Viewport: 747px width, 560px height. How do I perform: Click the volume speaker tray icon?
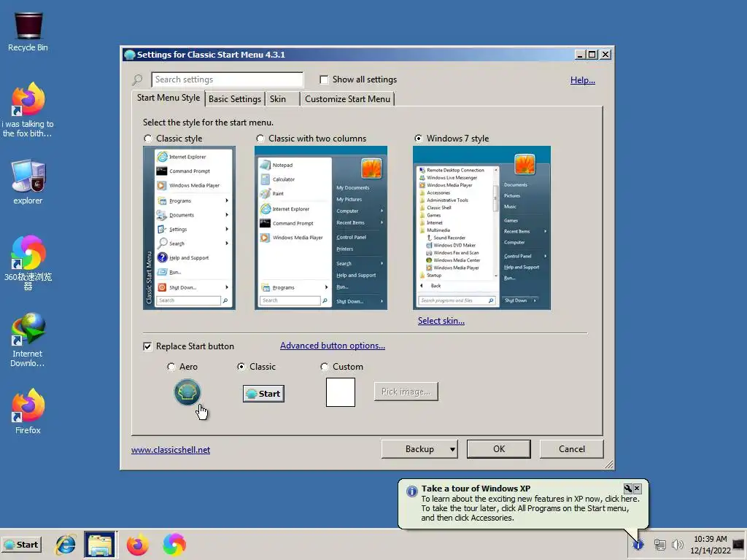coord(677,545)
